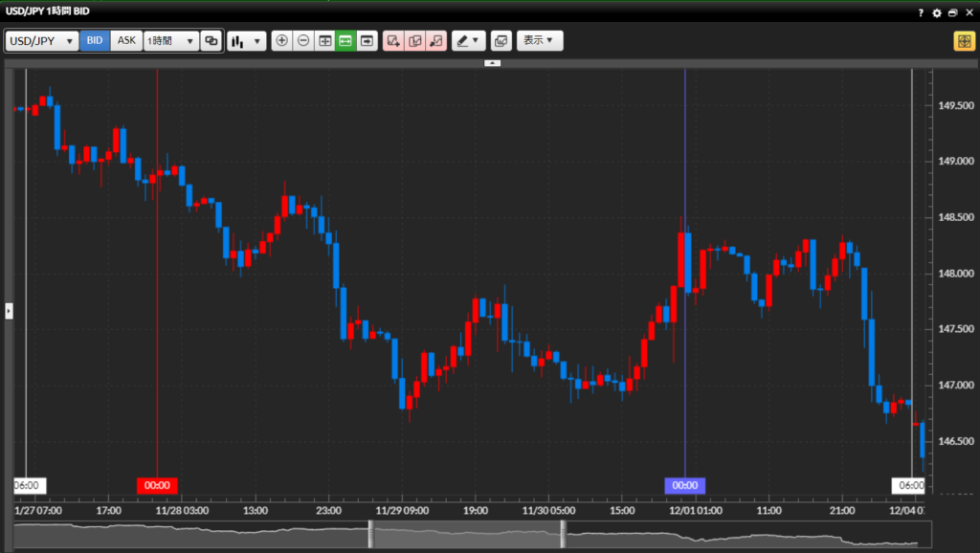Click the zoom in magnifier icon
Screen dimensions: 980x553
[x=281, y=41]
